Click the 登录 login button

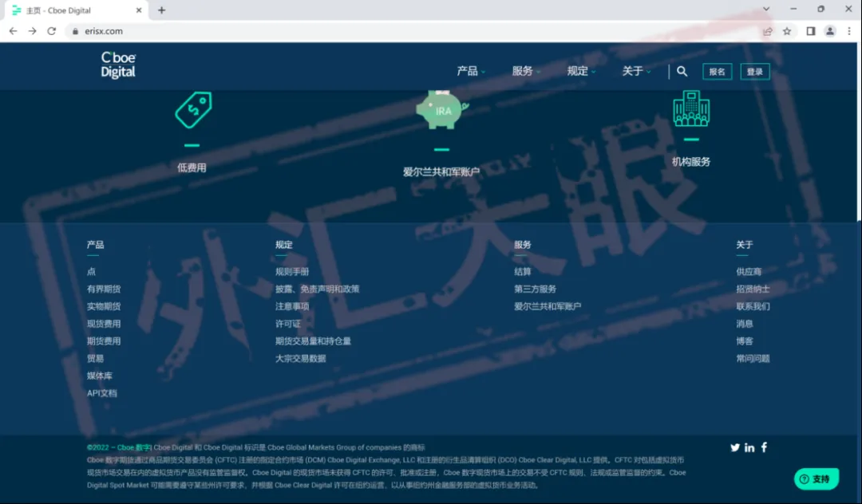(x=755, y=71)
